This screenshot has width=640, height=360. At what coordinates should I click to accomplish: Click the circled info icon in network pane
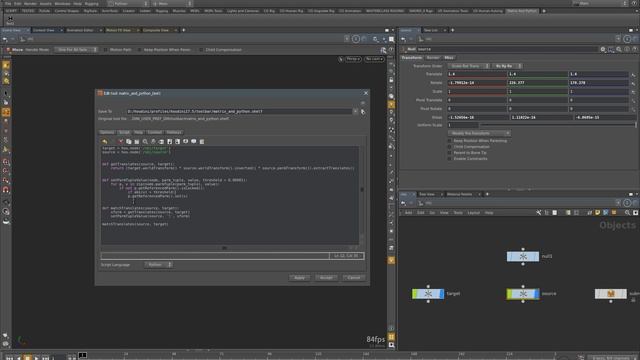click(627, 203)
